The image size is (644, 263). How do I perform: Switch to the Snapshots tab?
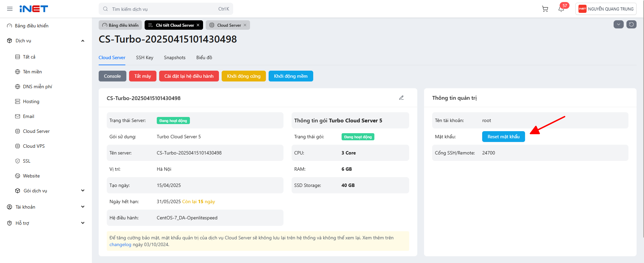[x=175, y=58]
